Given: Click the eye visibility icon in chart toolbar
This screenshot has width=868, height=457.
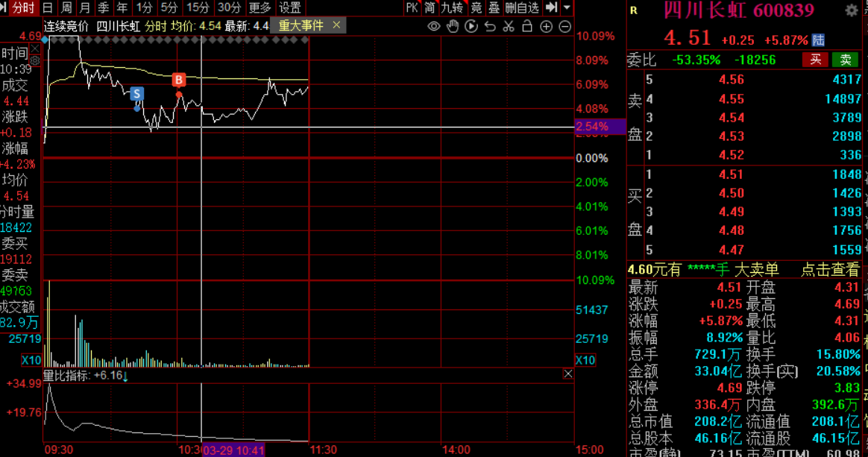Looking at the screenshot, I should [x=434, y=26].
